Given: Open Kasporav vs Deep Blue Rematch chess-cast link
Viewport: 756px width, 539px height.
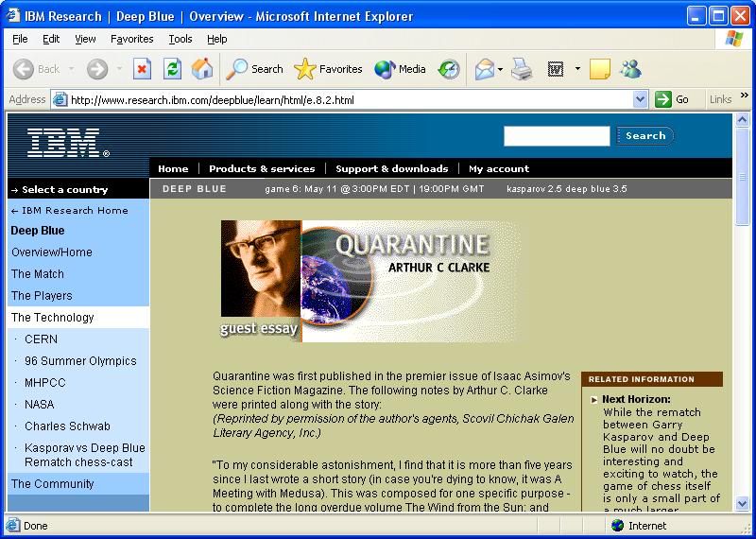Looking at the screenshot, I should click(x=85, y=455).
